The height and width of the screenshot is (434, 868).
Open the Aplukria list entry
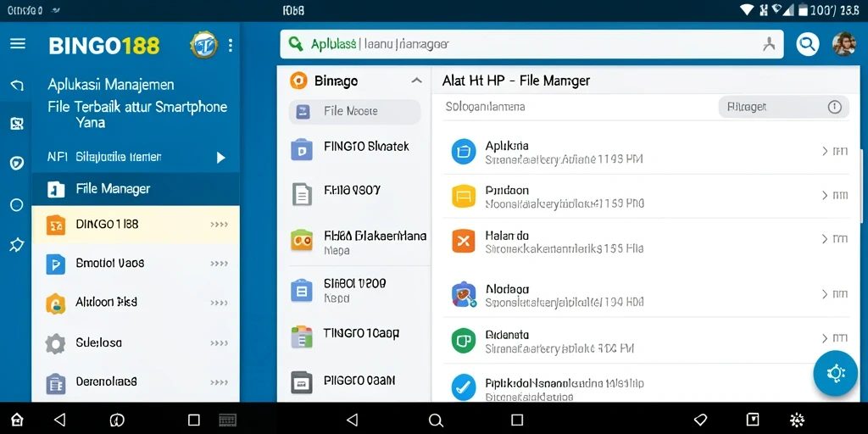pos(648,153)
